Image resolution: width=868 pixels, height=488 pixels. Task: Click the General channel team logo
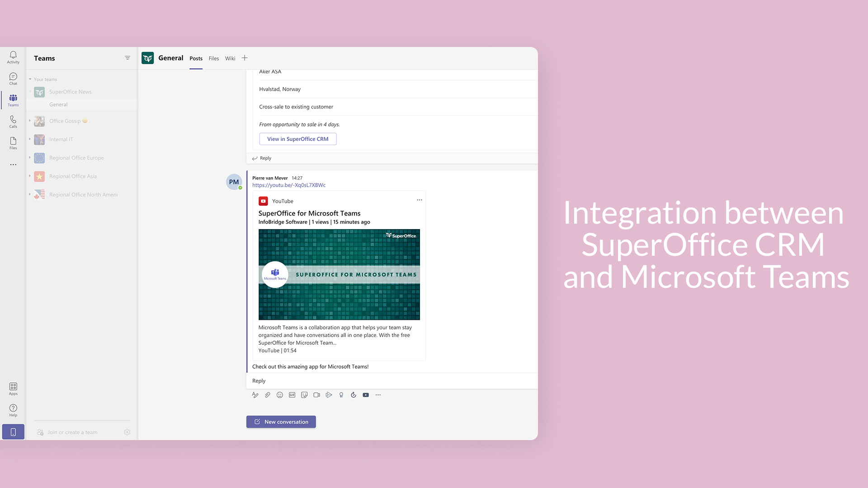click(x=148, y=58)
